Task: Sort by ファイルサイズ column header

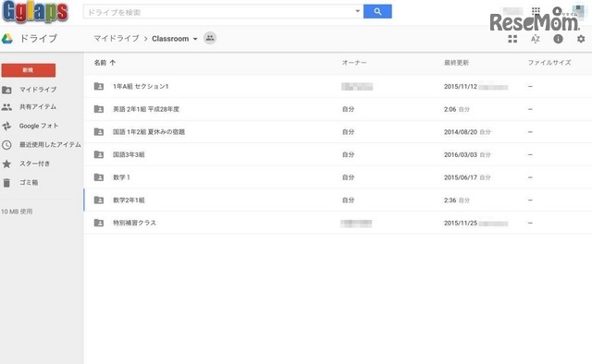Action: point(549,63)
